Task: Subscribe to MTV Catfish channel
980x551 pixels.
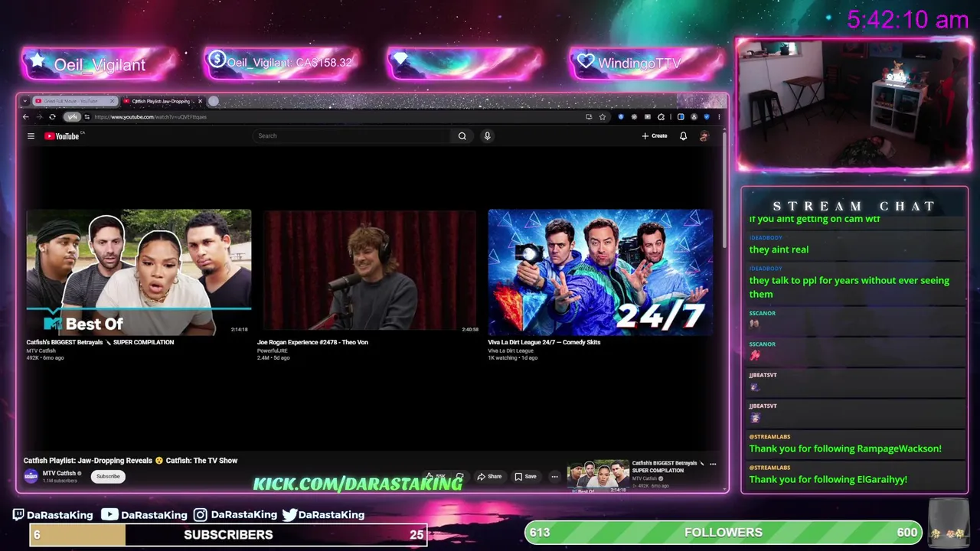Action: click(108, 477)
